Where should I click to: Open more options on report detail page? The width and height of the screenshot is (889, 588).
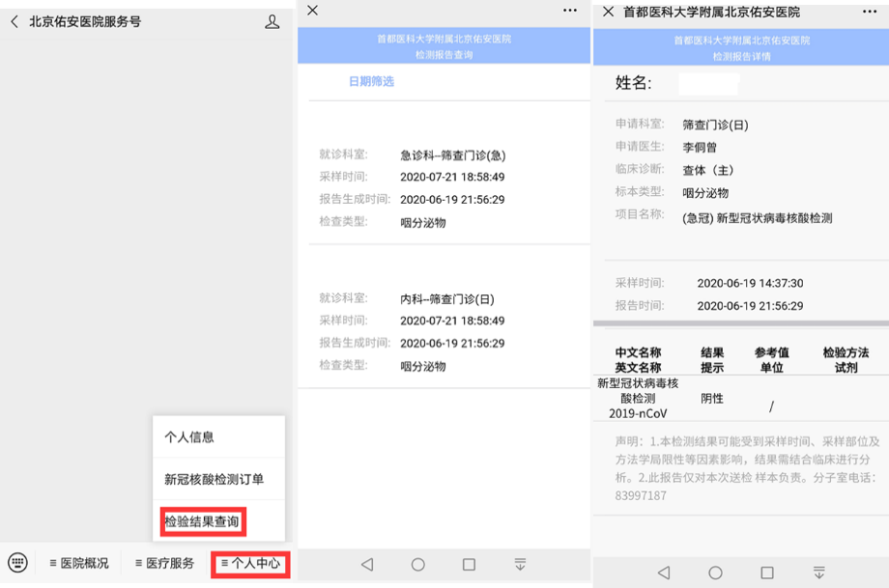pyautogui.click(x=870, y=12)
